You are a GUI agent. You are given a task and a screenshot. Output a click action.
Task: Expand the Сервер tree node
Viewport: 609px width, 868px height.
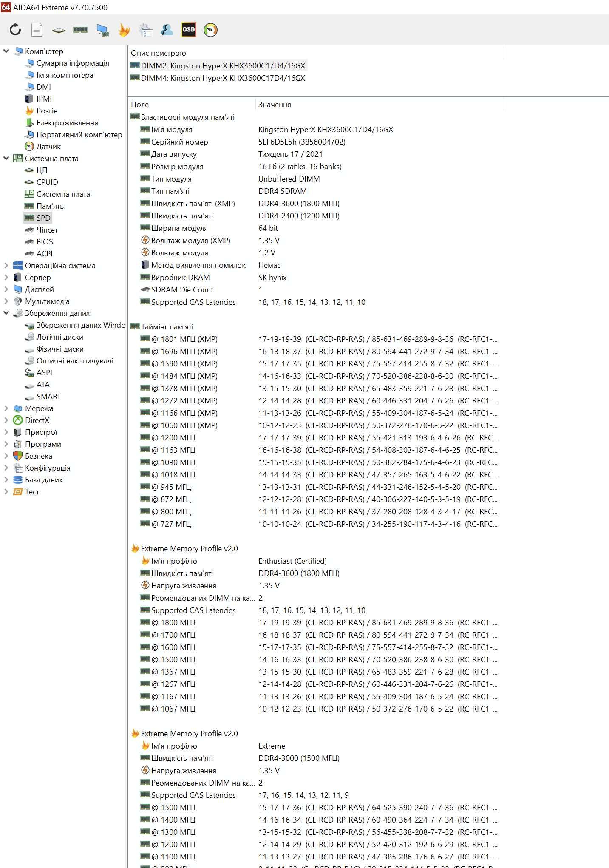[6, 277]
